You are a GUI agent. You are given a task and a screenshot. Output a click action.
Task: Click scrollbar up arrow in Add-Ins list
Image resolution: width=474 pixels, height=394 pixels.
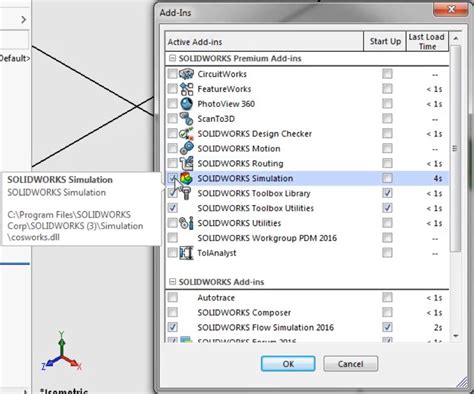point(456,38)
